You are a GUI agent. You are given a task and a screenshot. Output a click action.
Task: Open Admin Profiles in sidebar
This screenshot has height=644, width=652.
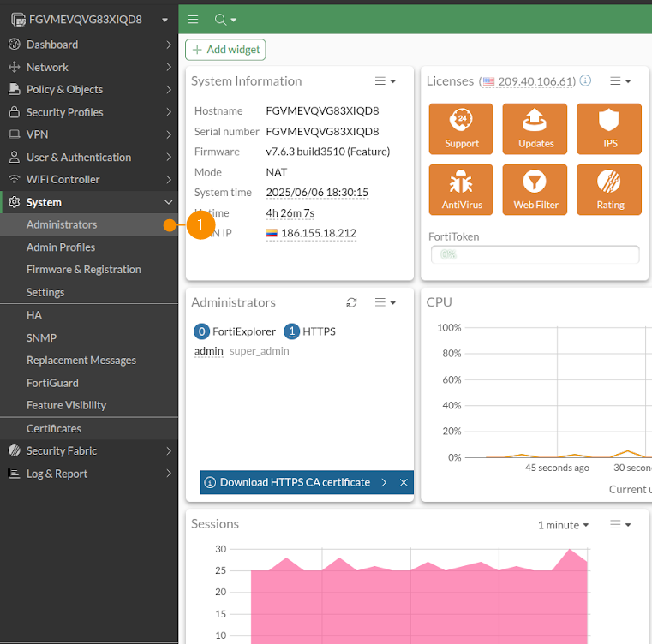pyautogui.click(x=61, y=247)
